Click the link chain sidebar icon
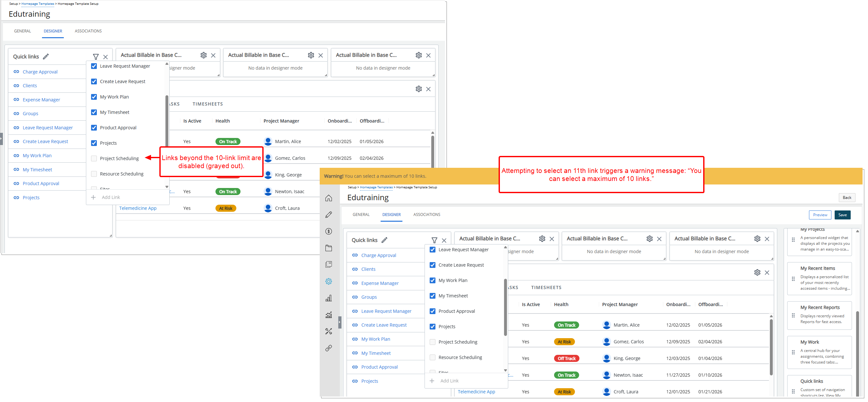Viewport: 868px width, 402px height. click(329, 348)
